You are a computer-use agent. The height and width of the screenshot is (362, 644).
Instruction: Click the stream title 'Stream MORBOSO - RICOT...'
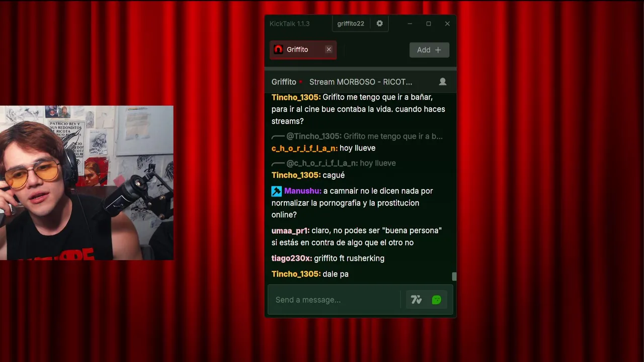(x=361, y=82)
